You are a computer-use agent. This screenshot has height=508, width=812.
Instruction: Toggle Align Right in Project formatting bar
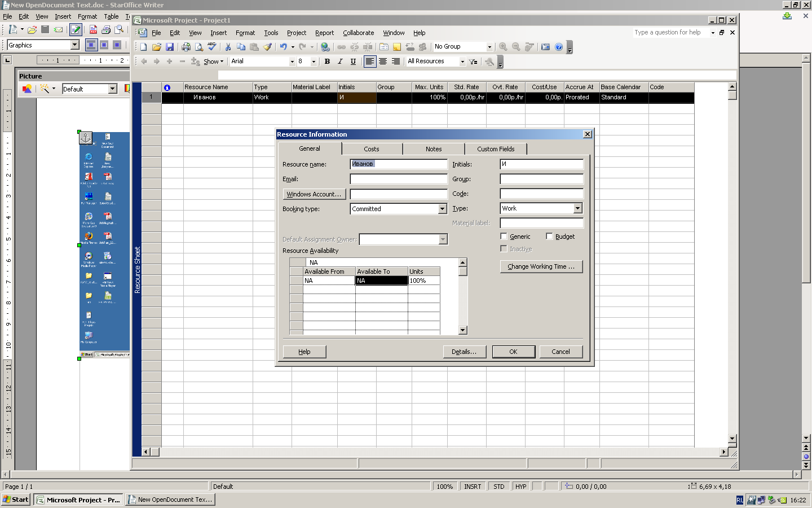396,62
